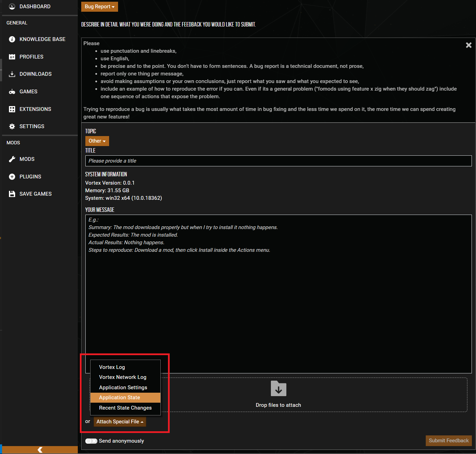Open the Bug Report type dropdown
Screen dimensions: 476x454
pyautogui.click(x=99, y=7)
